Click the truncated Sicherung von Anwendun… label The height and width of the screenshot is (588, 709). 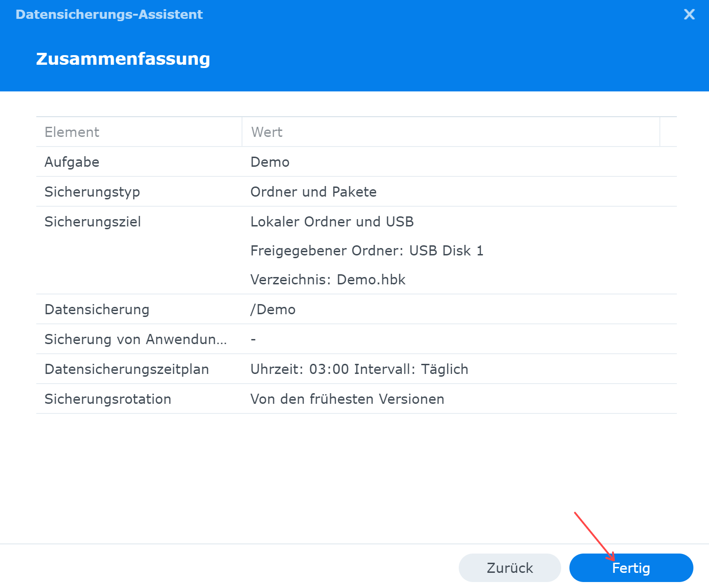pos(135,339)
